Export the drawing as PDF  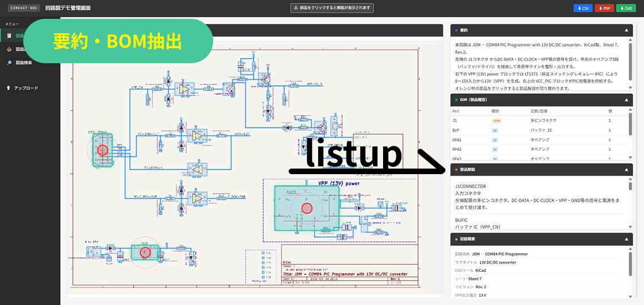pyautogui.click(x=604, y=8)
